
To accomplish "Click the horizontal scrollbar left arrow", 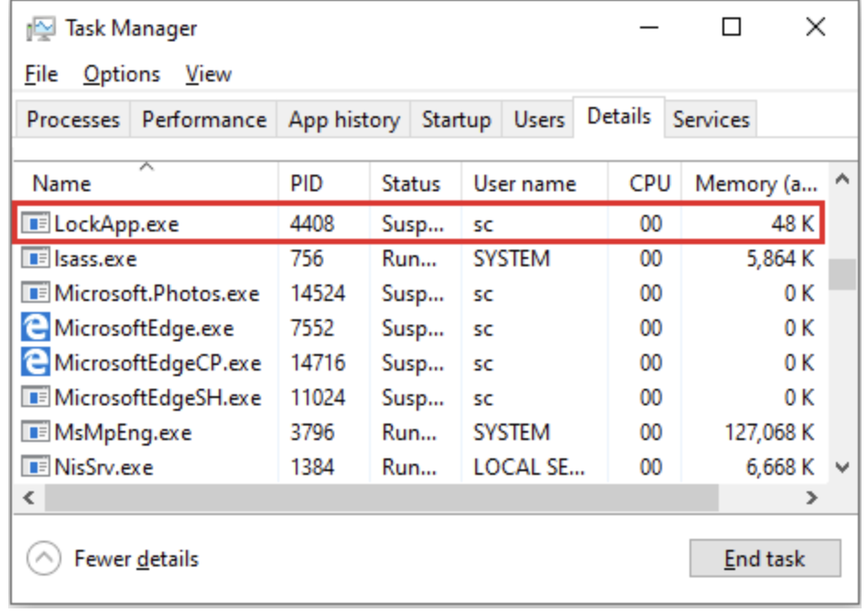I will pos(29,498).
